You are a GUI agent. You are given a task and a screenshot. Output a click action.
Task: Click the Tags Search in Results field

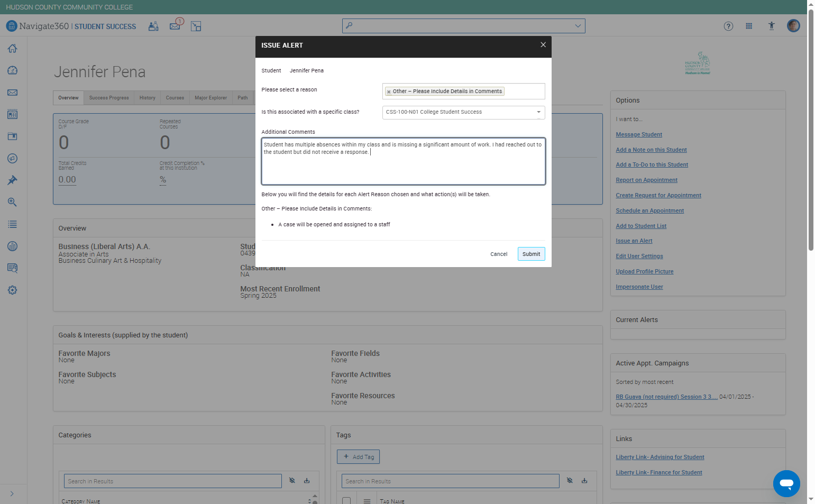pos(451,481)
